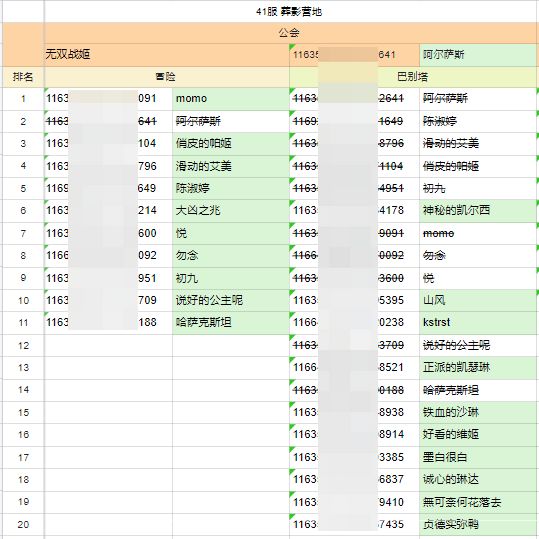Select the '巴别塔' section header cell
This screenshot has height=539, width=539.
click(x=412, y=77)
